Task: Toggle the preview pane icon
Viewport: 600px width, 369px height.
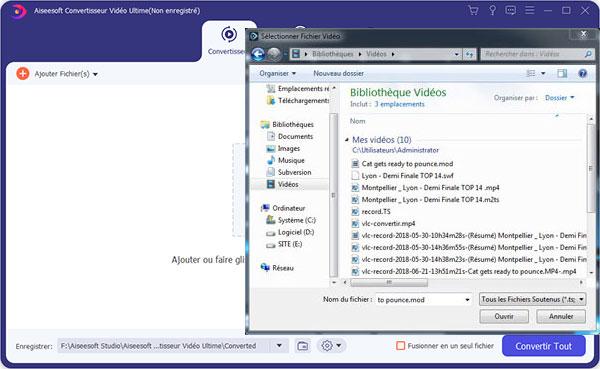Action: (x=562, y=73)
